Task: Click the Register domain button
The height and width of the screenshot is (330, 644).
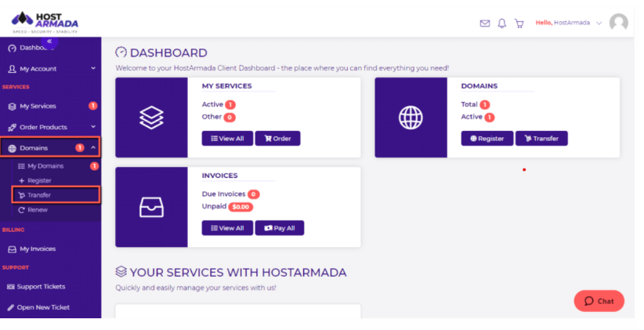Action: coord(487,138)
